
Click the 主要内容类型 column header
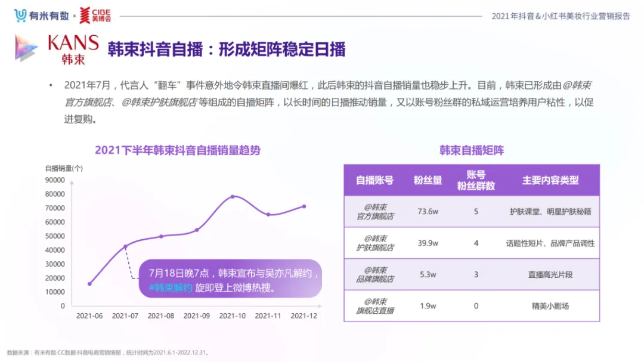point(550,180)
